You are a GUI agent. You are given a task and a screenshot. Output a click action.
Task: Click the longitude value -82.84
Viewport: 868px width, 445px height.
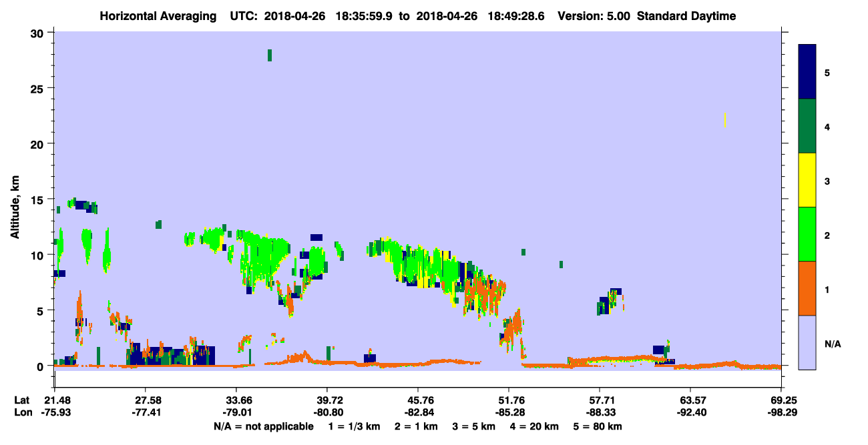click(x=418, y=413)
